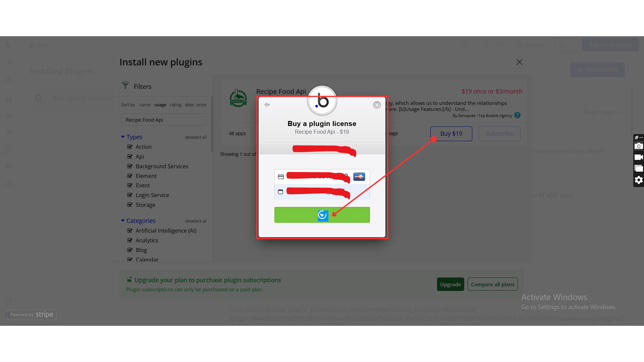Click the video record icon
Image resolution: width=644 pixels, height=362 pixels.
click(639, 157)
